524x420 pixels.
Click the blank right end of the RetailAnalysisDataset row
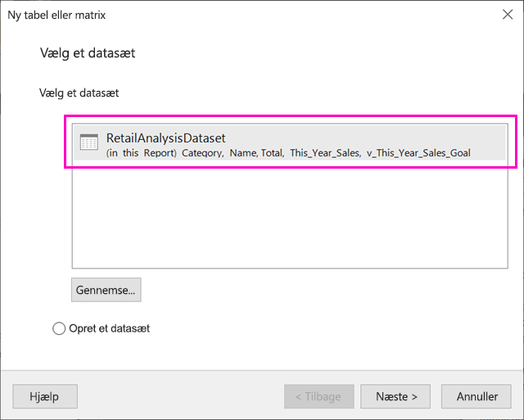(x=488, y=142)
